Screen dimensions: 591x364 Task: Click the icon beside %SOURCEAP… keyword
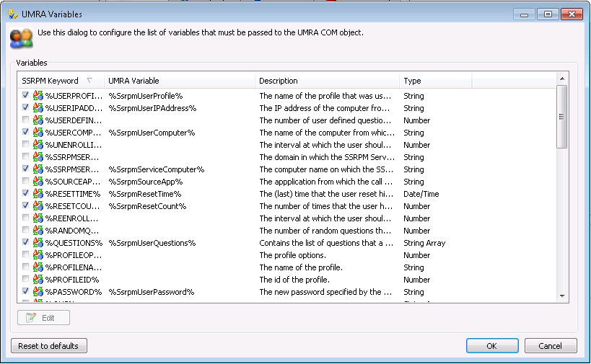(38, 182)
